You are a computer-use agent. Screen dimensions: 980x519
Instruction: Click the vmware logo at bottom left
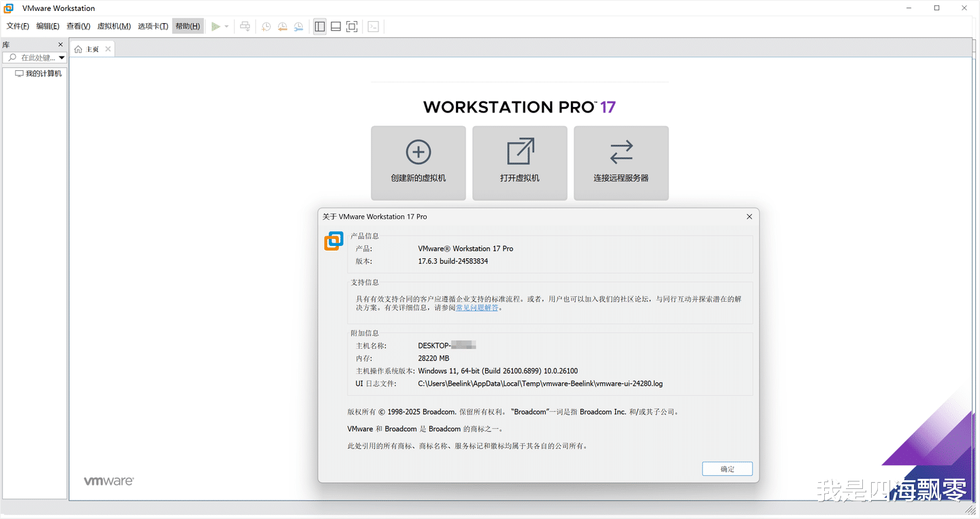pos(109,481)
